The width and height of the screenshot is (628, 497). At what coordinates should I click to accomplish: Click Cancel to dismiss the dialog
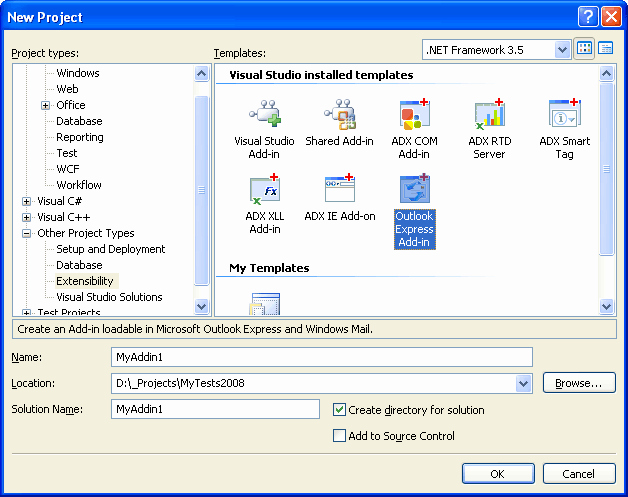point(579,474)
